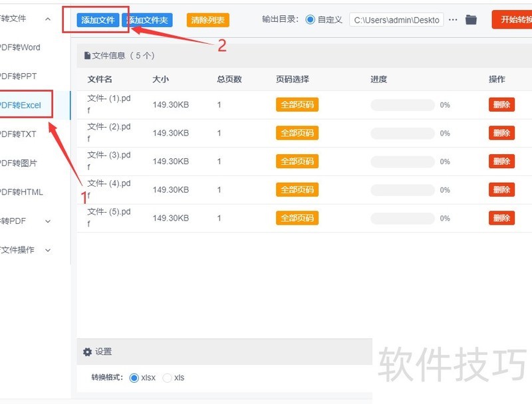Select file name 文件- (4).pdf
Viewport: 532px width, 404px height.
click(109, 189)
